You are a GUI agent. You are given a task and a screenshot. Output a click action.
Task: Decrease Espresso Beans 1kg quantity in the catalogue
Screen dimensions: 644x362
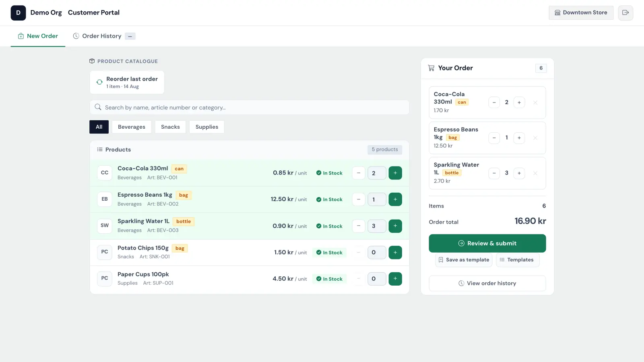pos(358,200)
